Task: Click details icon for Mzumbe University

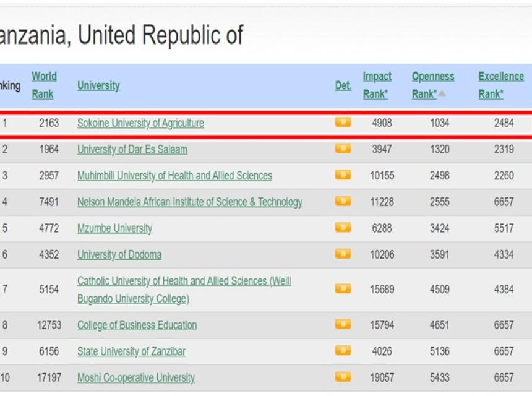Action: point(343,228)
